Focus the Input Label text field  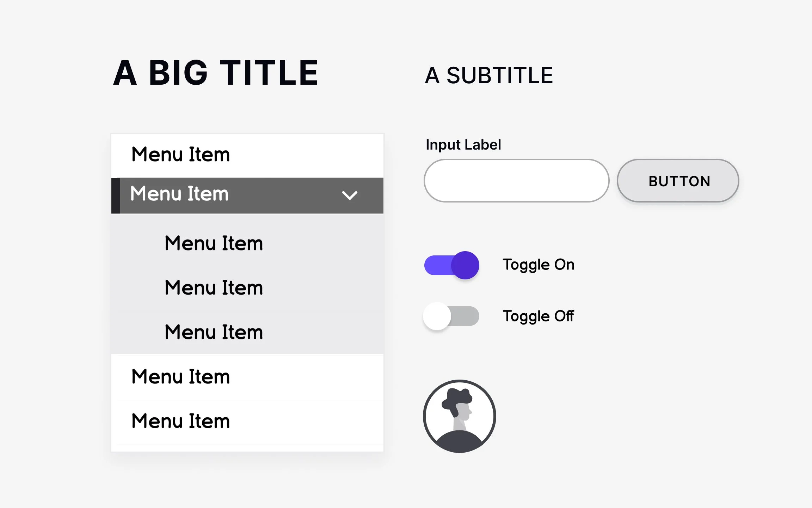(516, 181)
